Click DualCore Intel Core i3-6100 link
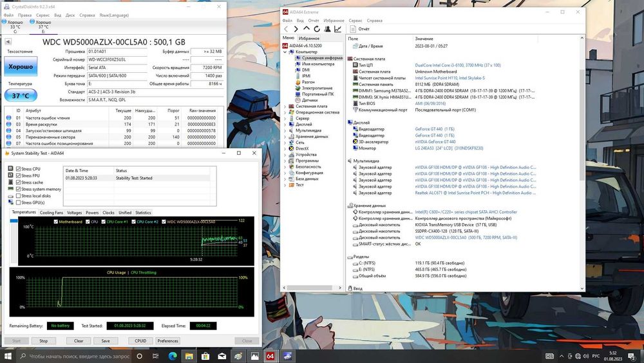 pyautogui.click(x=457, y=65)
